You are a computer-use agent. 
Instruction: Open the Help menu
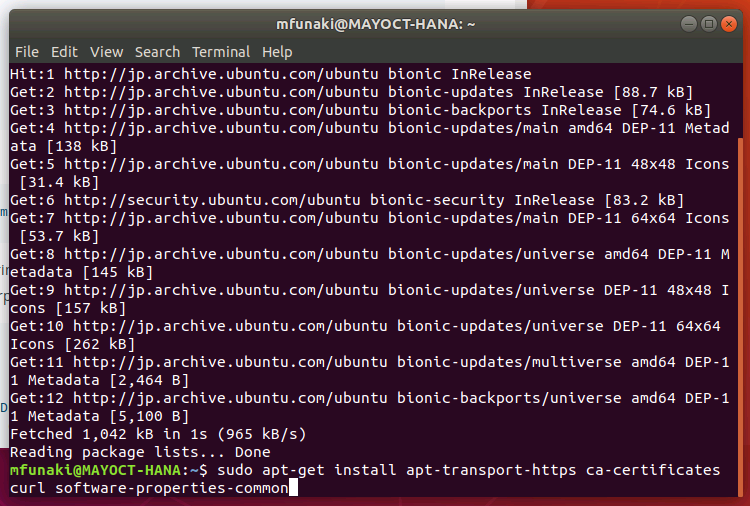tap(277, 52)
